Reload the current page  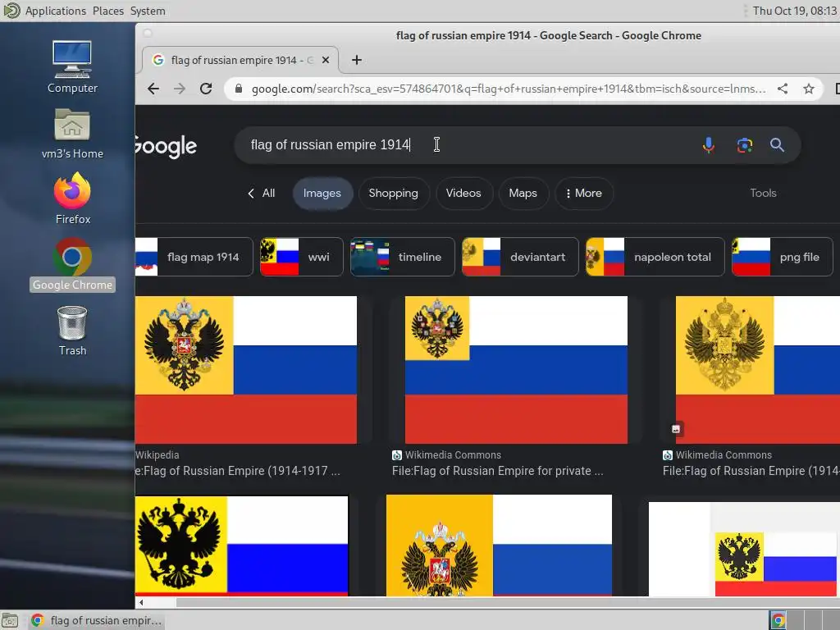click(x=206, y=89)
